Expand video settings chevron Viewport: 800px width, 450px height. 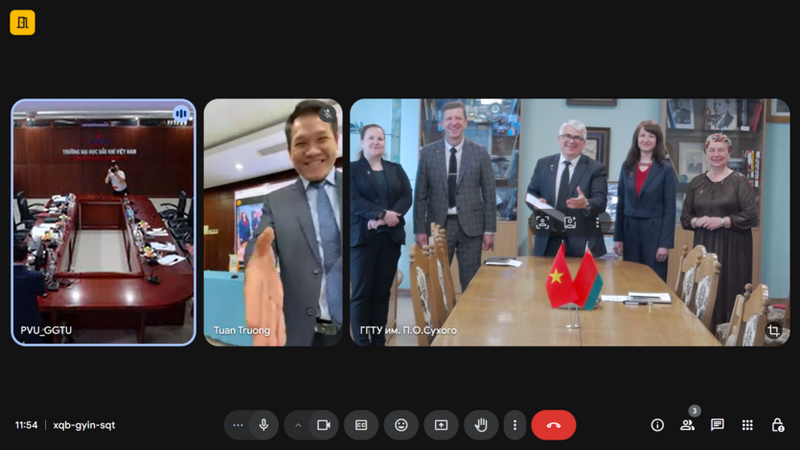(x=298, y=425)
